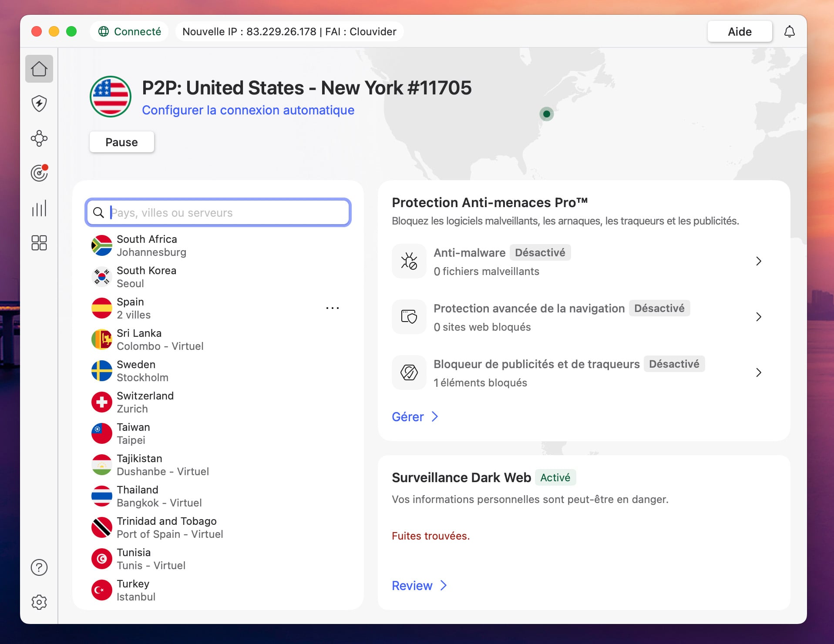Click the Pays, villes ou serveurs search field
Screen dimensions: 834x644
click(218, 212)
